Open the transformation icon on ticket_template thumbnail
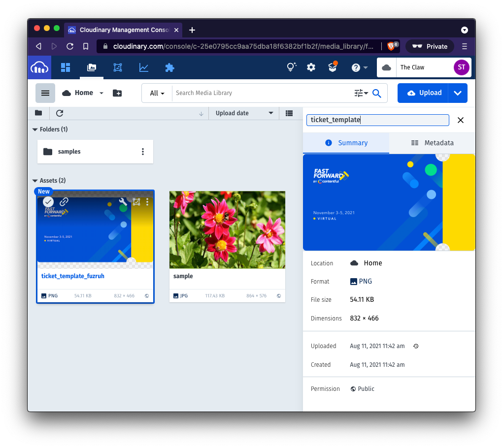503x448 pixels. 136,202
